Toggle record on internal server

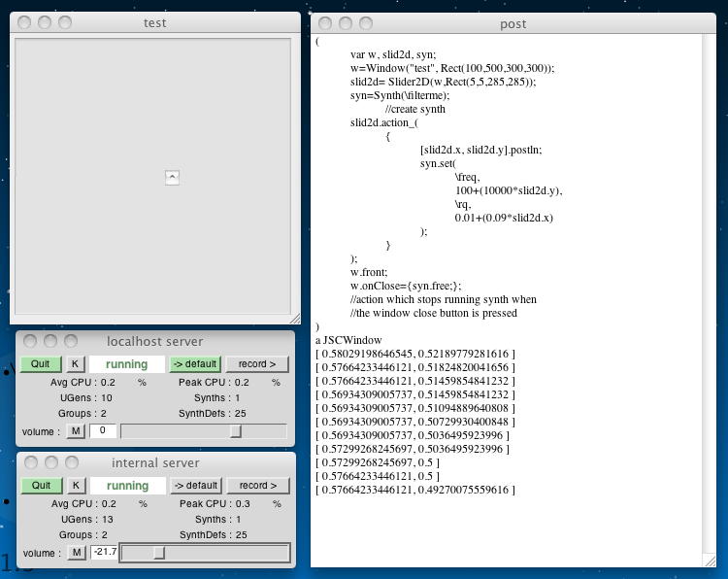coord(257,486)
